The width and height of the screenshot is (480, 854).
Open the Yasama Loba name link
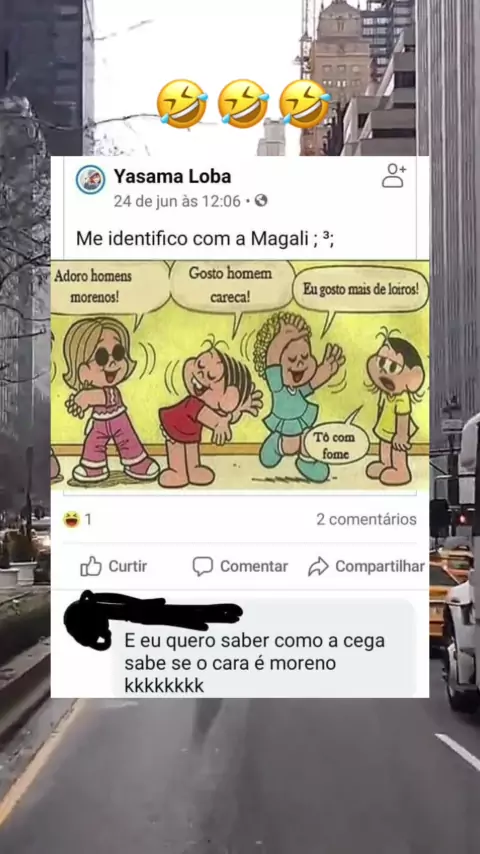click(x=172, y=176)
